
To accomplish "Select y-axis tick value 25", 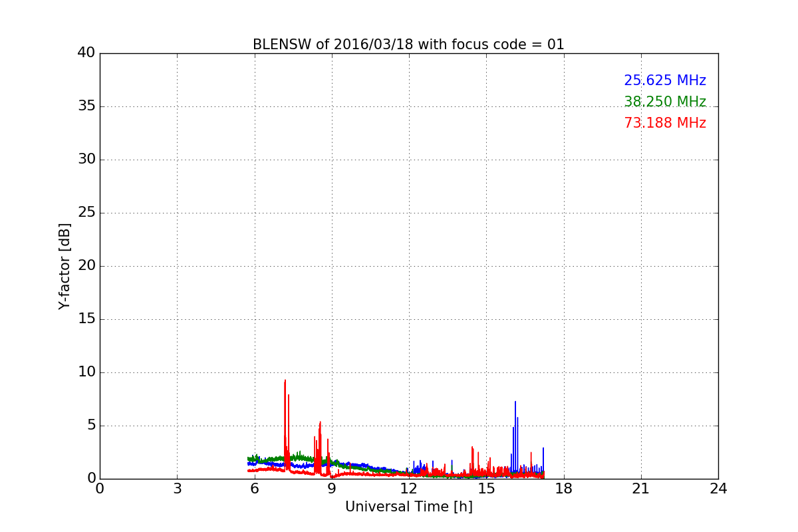I will pos(86,213).
